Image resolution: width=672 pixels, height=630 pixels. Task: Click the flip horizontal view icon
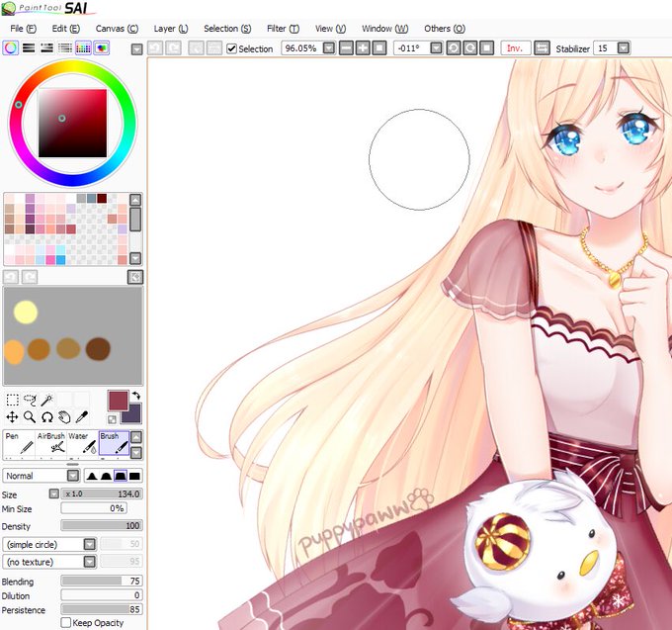[x=542, y=48]
